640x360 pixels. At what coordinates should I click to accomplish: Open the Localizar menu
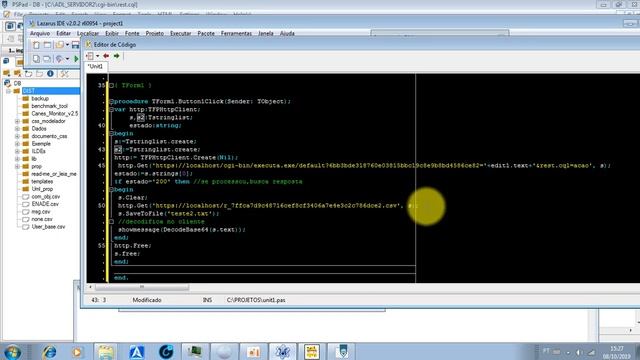pos(88,33)
